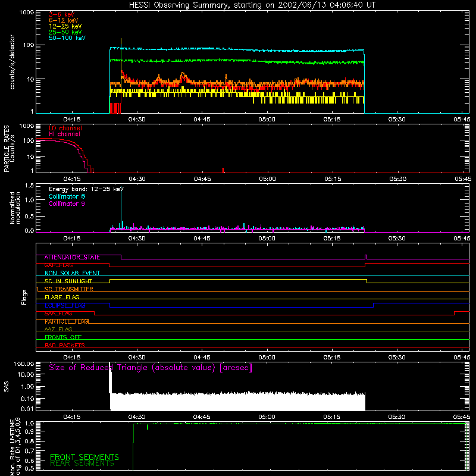Image resolution: width=476 pixels, height=476 pixels.
Task: Select the Collimator 8 legend entry
Action: point(67,196)
